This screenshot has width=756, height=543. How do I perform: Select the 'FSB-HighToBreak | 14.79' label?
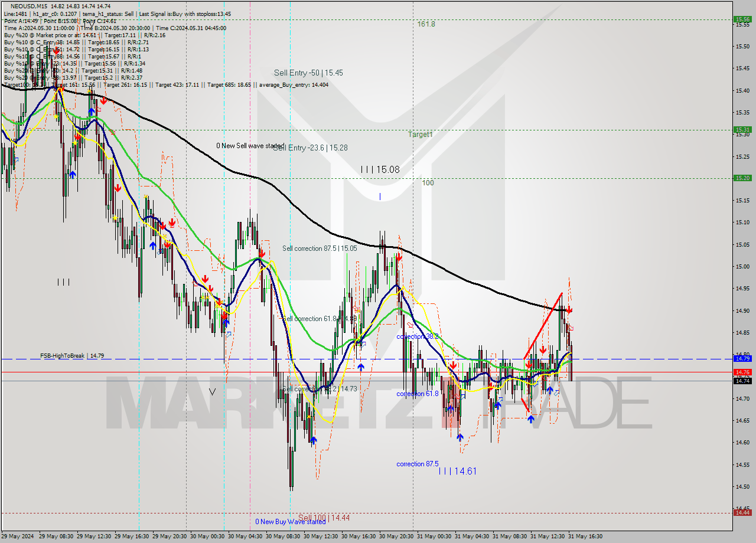(72, 356)
